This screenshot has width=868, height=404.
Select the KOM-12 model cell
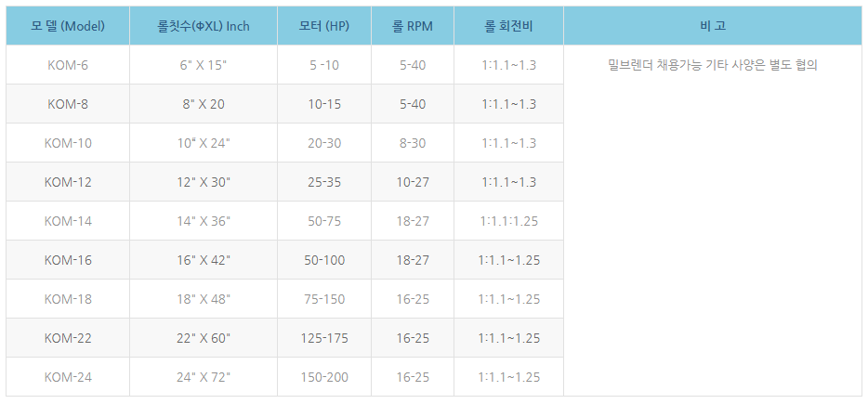coord(68,182)
